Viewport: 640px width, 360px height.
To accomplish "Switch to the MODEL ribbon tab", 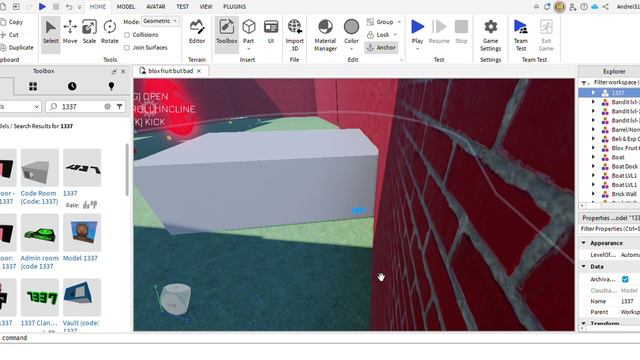I will click(126, 7).
